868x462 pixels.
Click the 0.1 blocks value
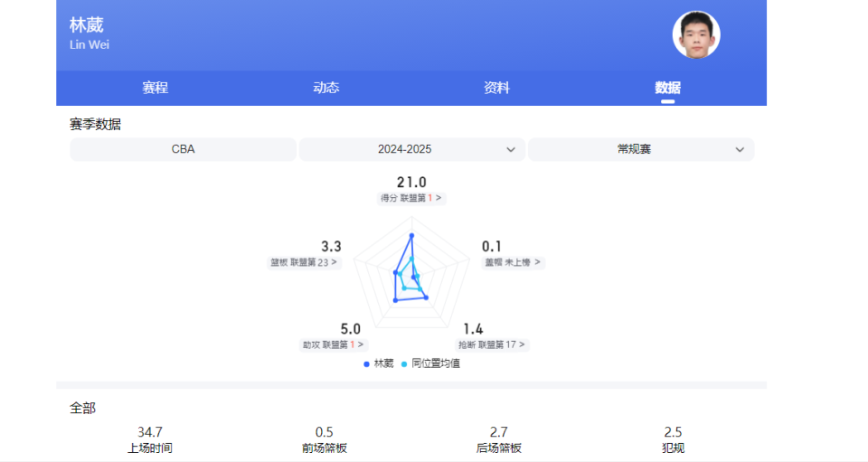492,246
